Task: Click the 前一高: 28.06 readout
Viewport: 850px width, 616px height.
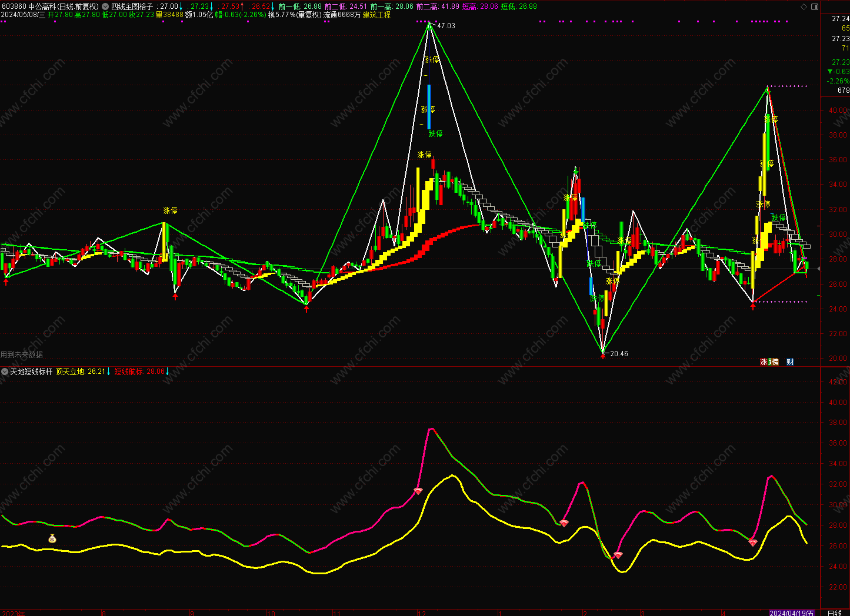Action: [392, 6]
